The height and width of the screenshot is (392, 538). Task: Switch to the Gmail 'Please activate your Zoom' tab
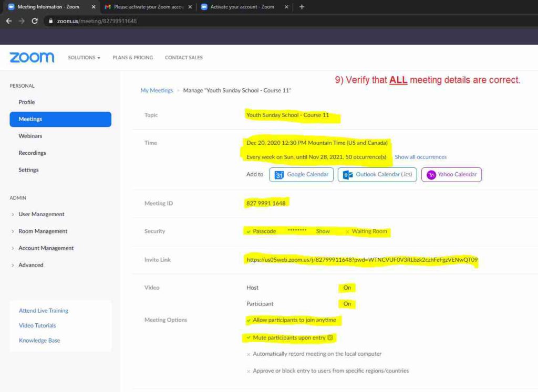coord(148,7)
